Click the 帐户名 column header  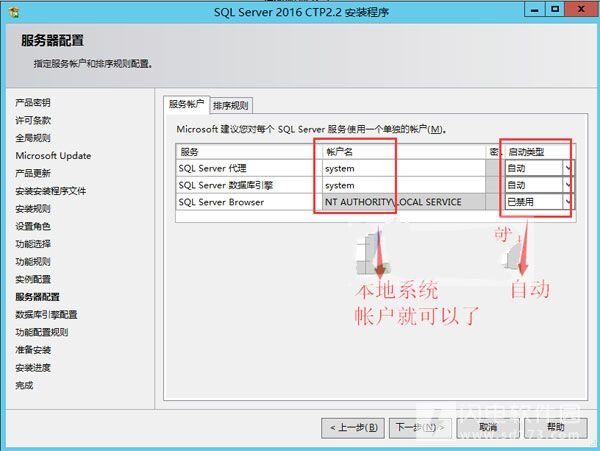[403, 152]
